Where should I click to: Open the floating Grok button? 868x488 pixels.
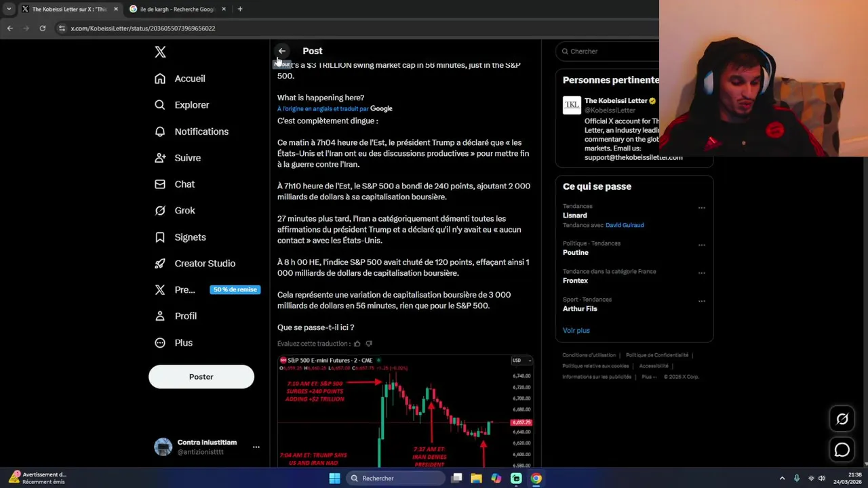(x=842, y=419)
